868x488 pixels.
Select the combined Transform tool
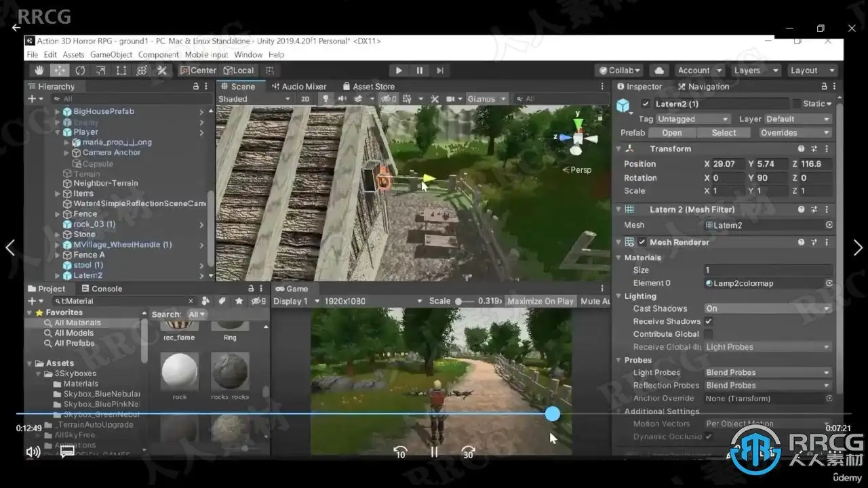141,70
